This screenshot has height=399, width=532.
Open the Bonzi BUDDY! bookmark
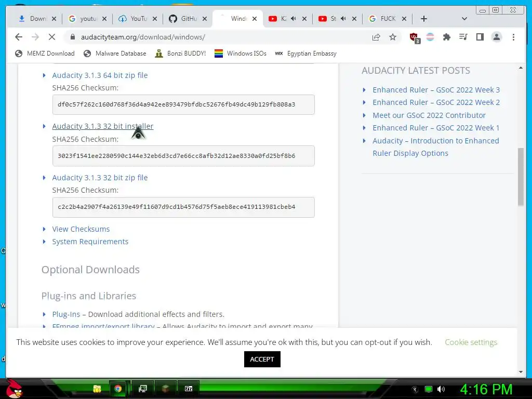pyautogui.click(x=180, y=54)
